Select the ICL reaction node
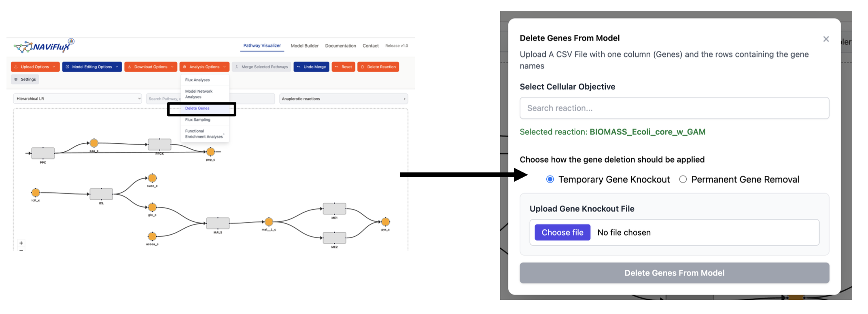Image resolution: width=868 pixels, height=314 pixels. (101, 194)
